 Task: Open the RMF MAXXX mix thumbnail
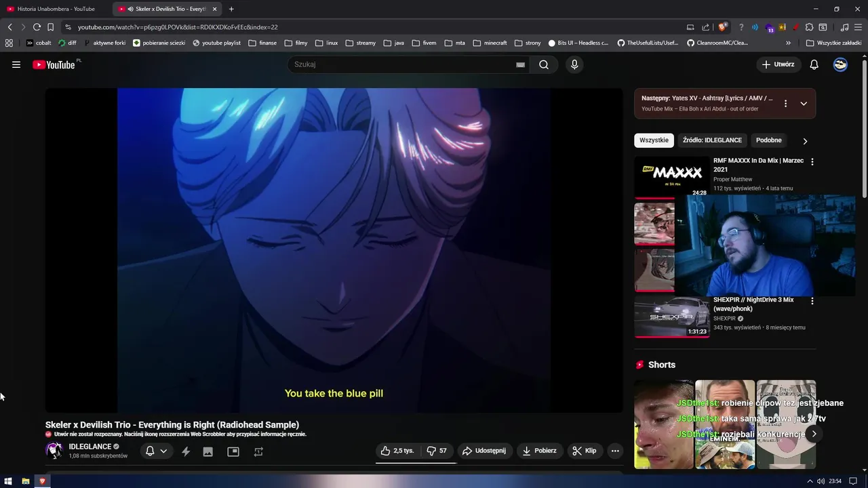[x=672, y=178]
